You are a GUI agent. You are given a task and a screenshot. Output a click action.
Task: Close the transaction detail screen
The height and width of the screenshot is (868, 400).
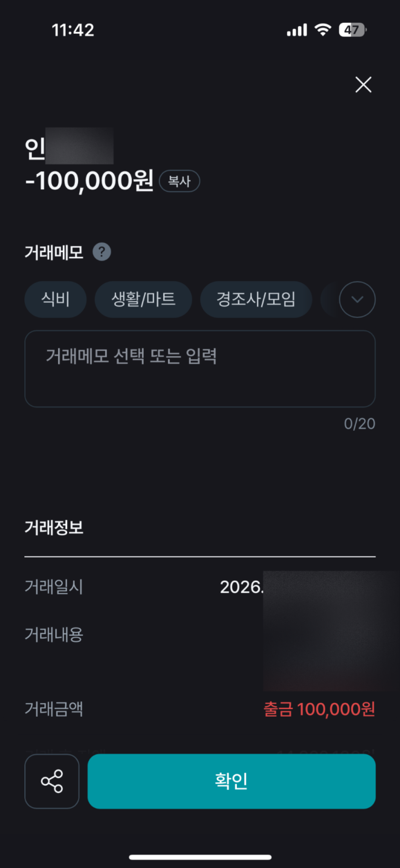363,84
